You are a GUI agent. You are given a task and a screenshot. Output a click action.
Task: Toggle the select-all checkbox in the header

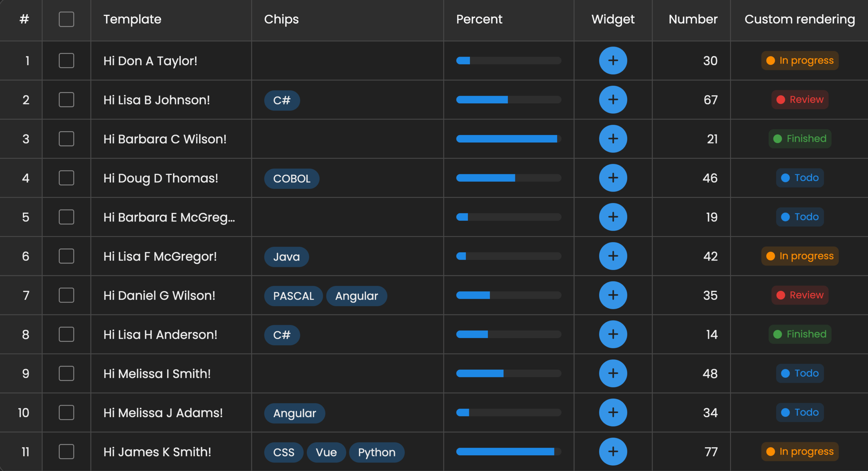coord(66,19)
